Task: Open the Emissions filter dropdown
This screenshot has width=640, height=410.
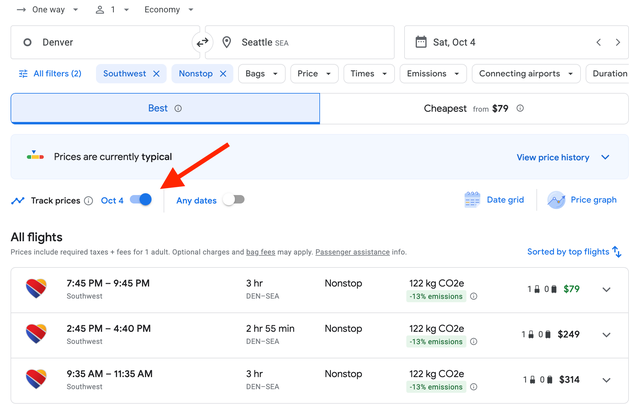Action: (x=433, y=74)
